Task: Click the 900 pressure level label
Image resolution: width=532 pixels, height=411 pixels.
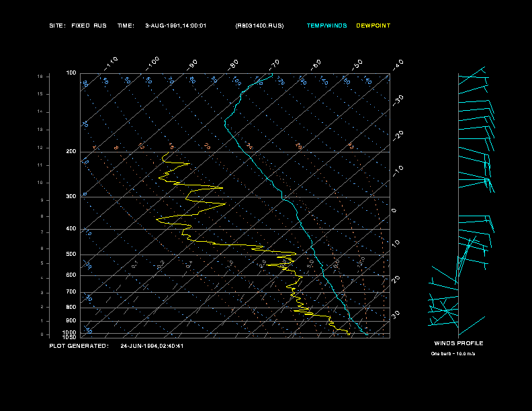Action: 71,321
